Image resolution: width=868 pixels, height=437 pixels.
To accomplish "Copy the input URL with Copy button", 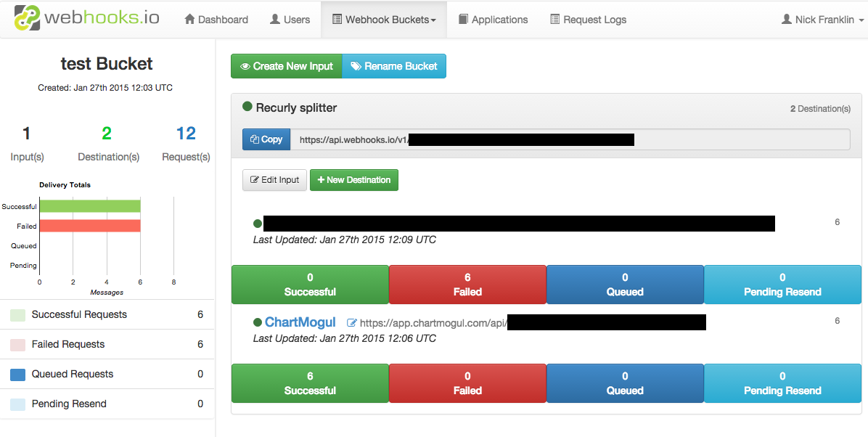I will click(x=266, y=139).
